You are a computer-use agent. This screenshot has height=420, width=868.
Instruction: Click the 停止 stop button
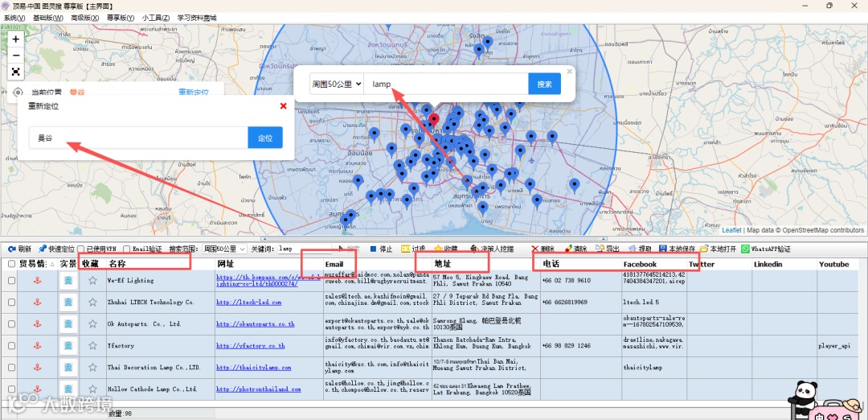pyautogui.click(x=381, y=249)
